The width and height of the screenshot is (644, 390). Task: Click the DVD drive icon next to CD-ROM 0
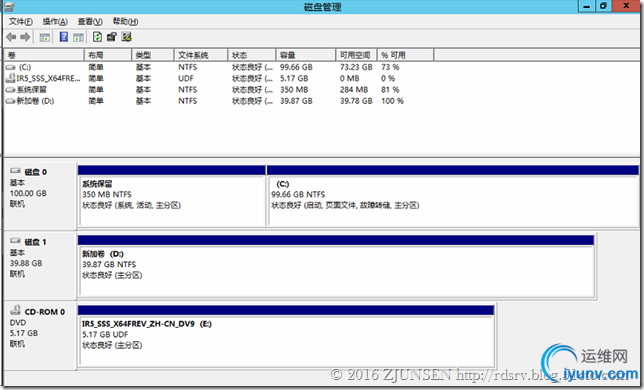pos(16,310)
